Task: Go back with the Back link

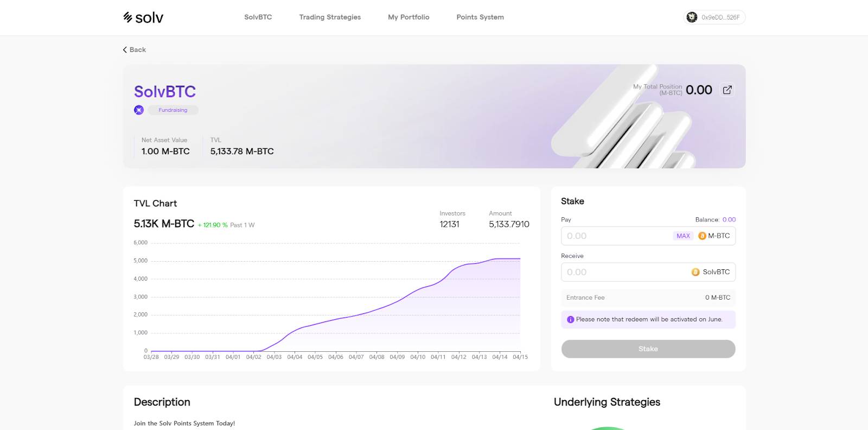Action: [x=134, y=49]
